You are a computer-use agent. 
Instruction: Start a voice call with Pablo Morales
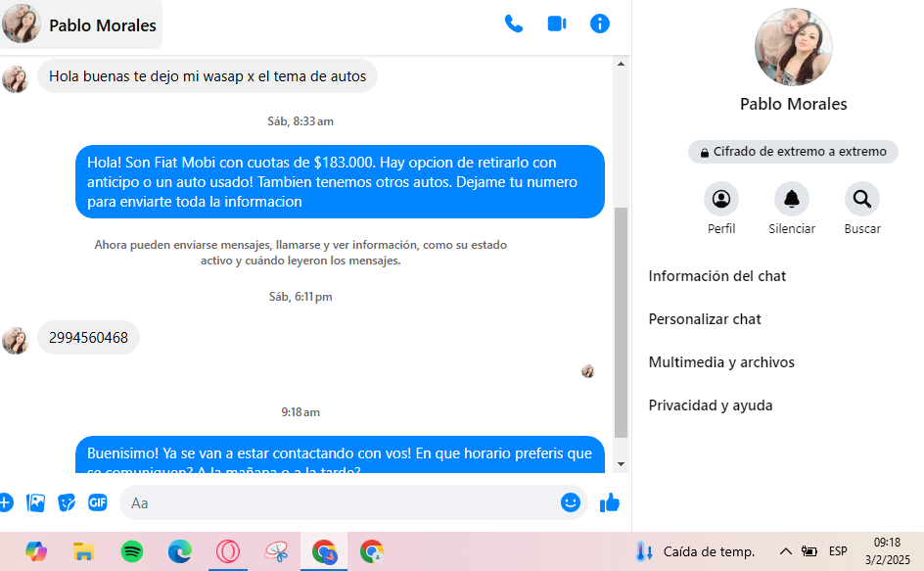[513, 24]
